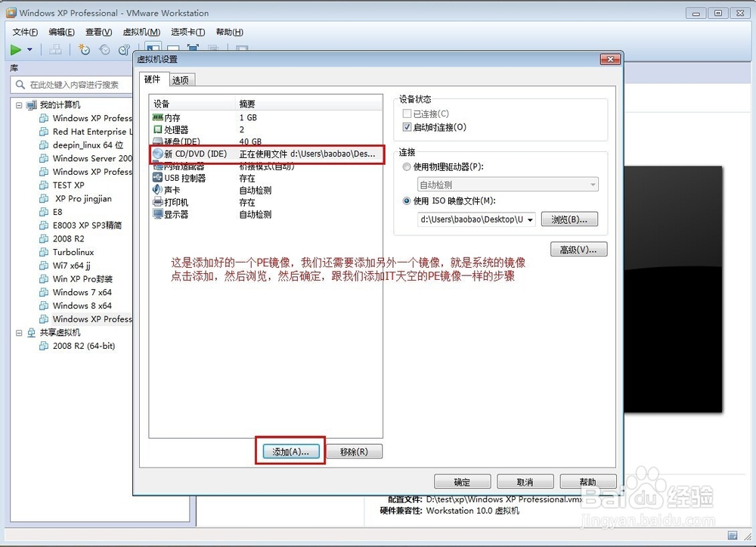Viewport: 756px width, 547px height.
Task: Select Red Hat Enterprise in library
Action: point(91,132)
